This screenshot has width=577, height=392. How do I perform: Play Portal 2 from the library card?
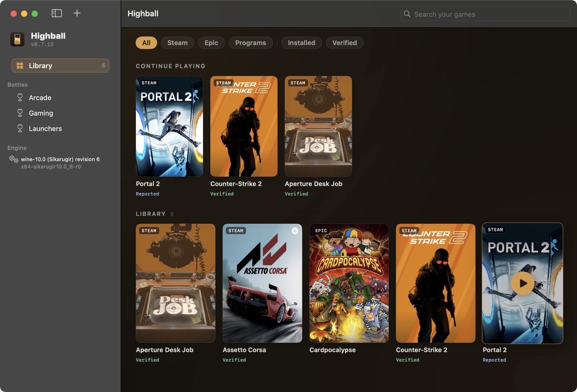pos(523,283)
